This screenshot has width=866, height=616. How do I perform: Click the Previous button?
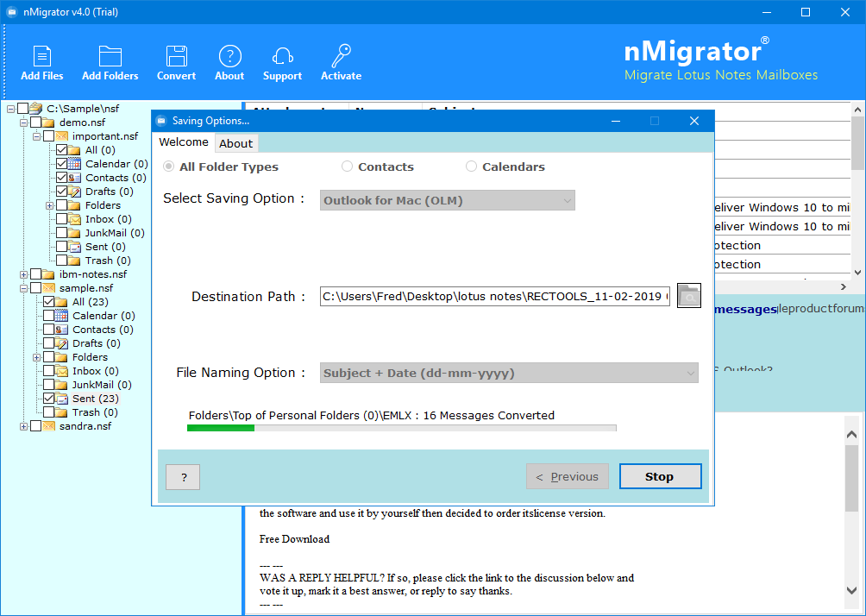[x=568, y=476]
